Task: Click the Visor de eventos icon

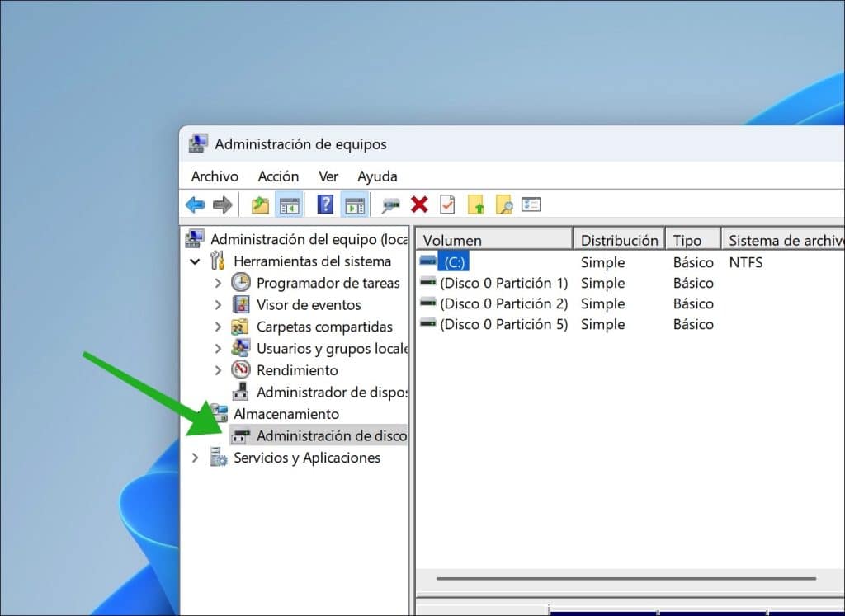Action: pos(241,304)
